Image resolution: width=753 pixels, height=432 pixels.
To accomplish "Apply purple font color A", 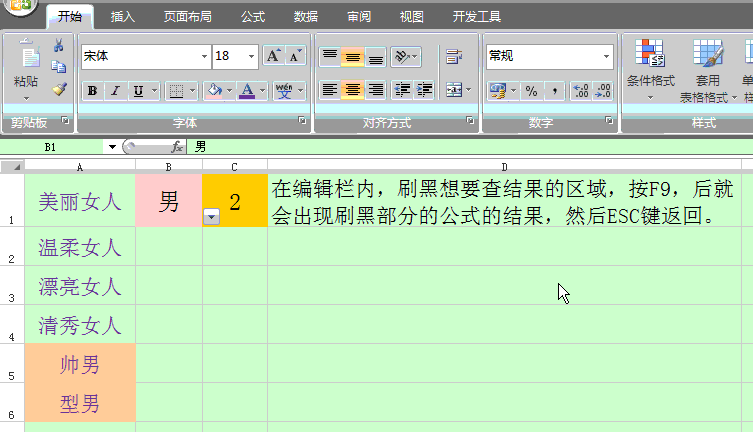I will [x=247, y=91].
